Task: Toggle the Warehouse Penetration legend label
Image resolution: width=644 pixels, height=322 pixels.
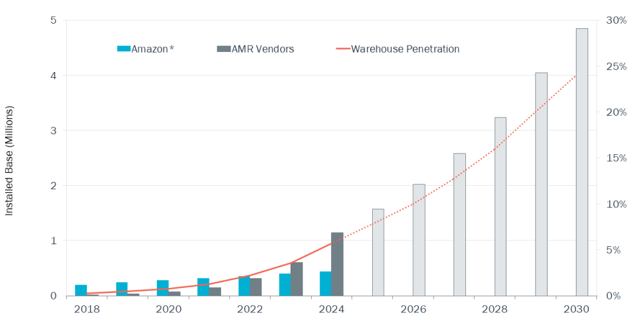Action: pyautogui.click(x=405, y=49)
